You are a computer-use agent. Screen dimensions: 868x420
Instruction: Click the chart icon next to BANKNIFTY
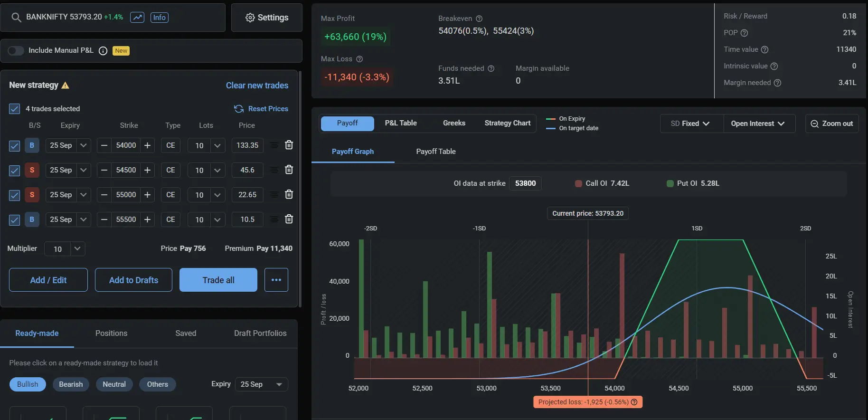click(137, 18)
